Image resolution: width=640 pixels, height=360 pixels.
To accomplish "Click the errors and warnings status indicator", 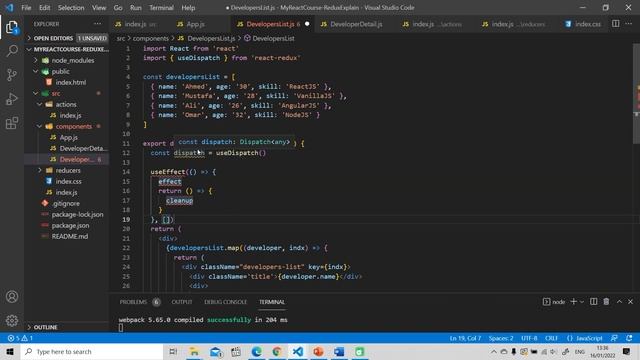I will [20, 338].
